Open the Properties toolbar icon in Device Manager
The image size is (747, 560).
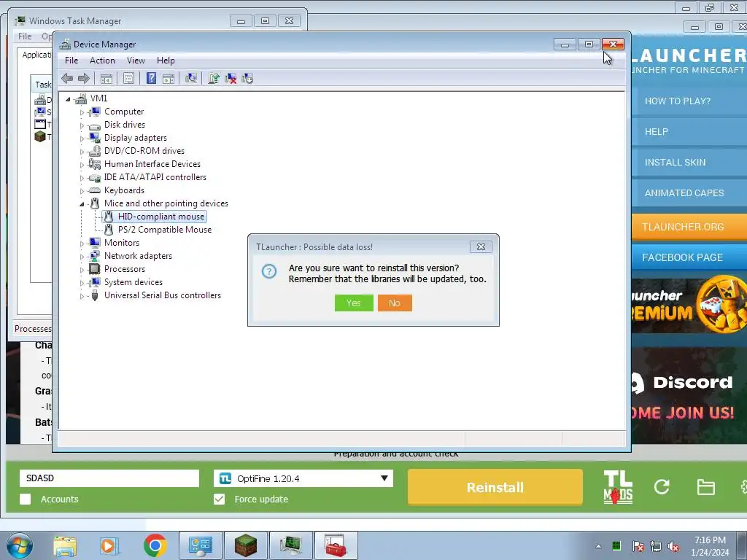128,79
